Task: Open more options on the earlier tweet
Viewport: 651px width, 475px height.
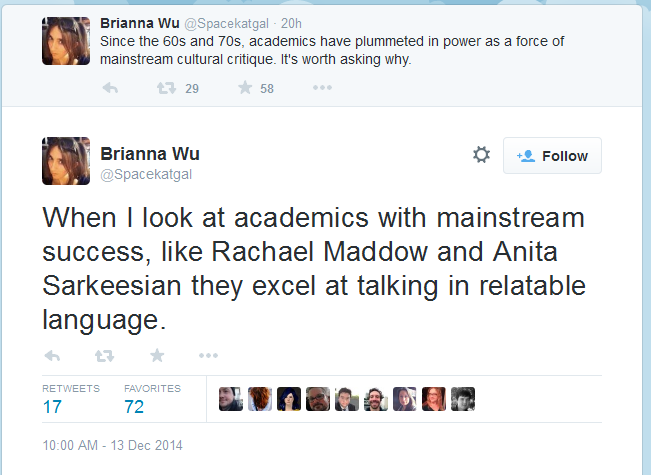Action: pyautogui.click(x=322, y=88)
